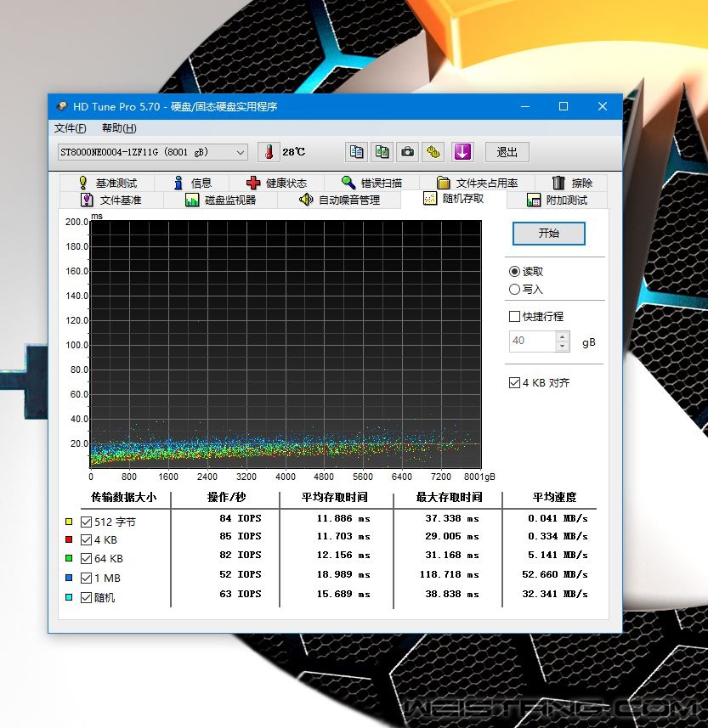Uncheck the 64 KB transfer size checkbox
Image resolution: width=708 pixels, height=728 pixels.
[x=86, y=559]
